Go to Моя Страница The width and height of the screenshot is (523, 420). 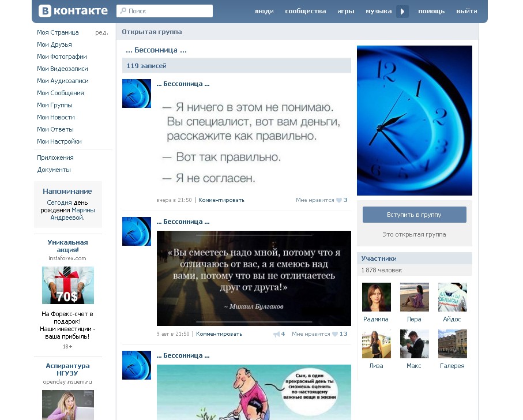58,32
